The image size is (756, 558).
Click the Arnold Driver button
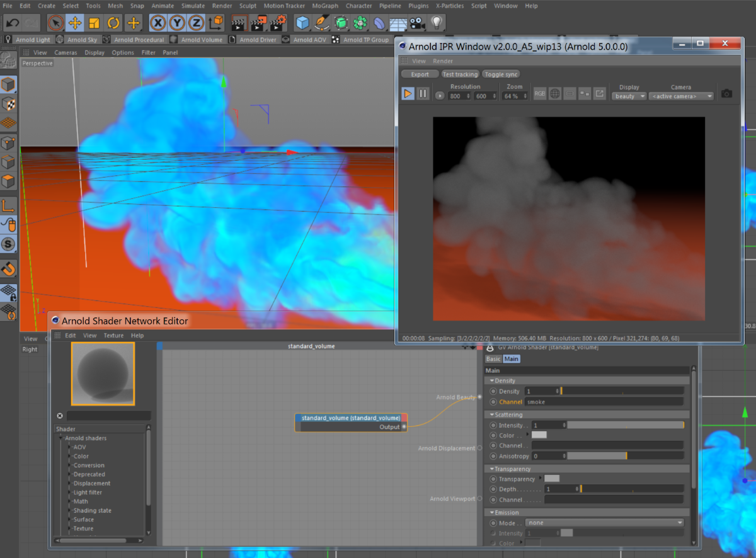click(254, 40)
